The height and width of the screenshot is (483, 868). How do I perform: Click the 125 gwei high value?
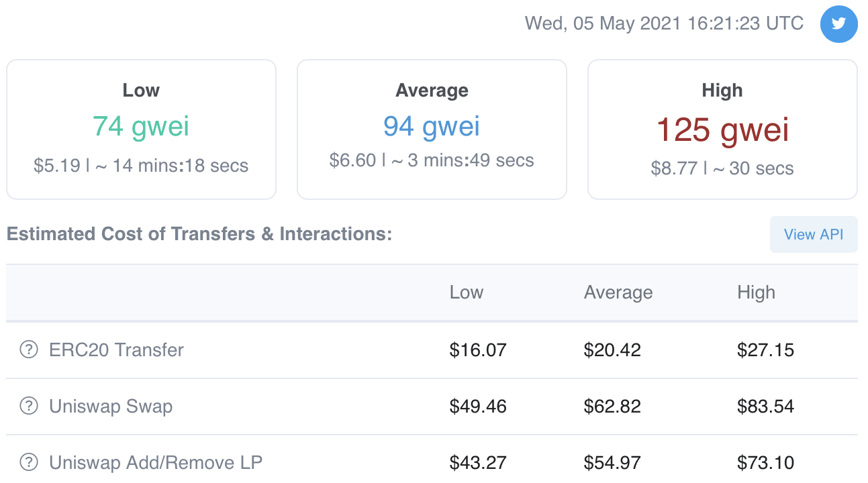pos(722,129)
